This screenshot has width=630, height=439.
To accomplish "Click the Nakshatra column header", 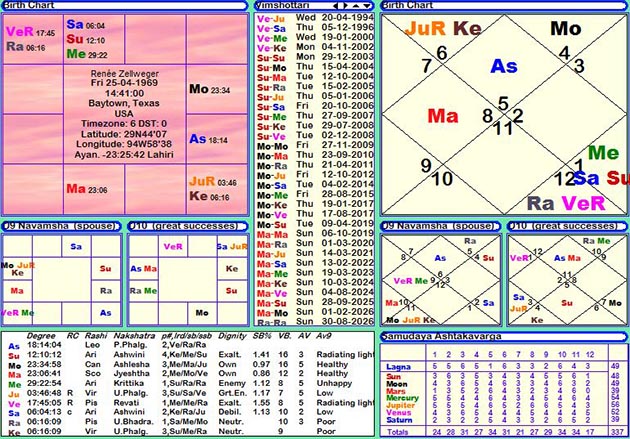I will click(x=134, y=336).
